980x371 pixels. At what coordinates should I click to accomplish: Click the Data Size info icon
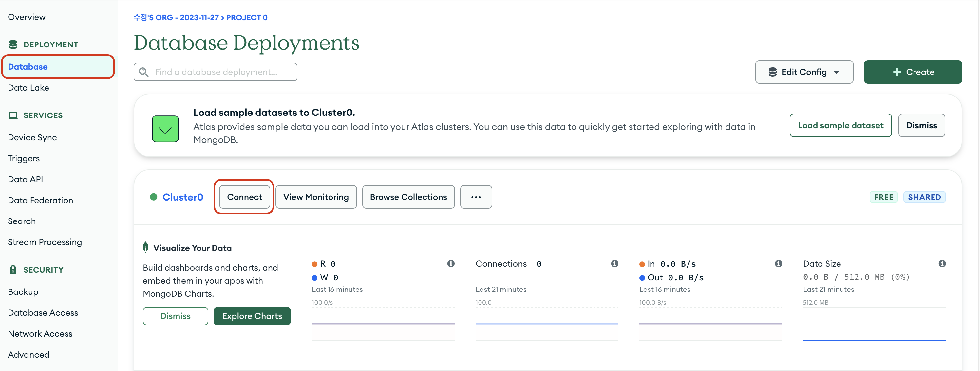click(x=942, y=263)
